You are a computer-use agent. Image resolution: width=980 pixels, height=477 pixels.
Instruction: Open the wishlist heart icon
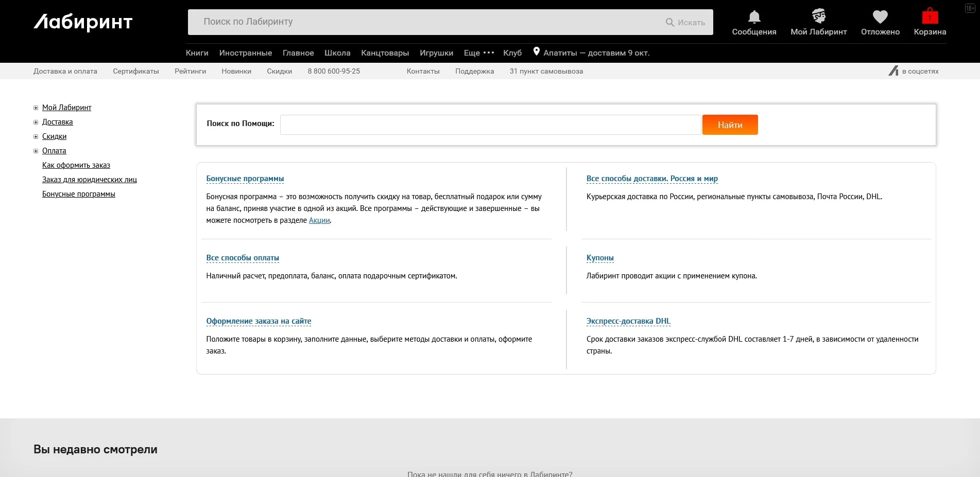(x=880, y=17)
